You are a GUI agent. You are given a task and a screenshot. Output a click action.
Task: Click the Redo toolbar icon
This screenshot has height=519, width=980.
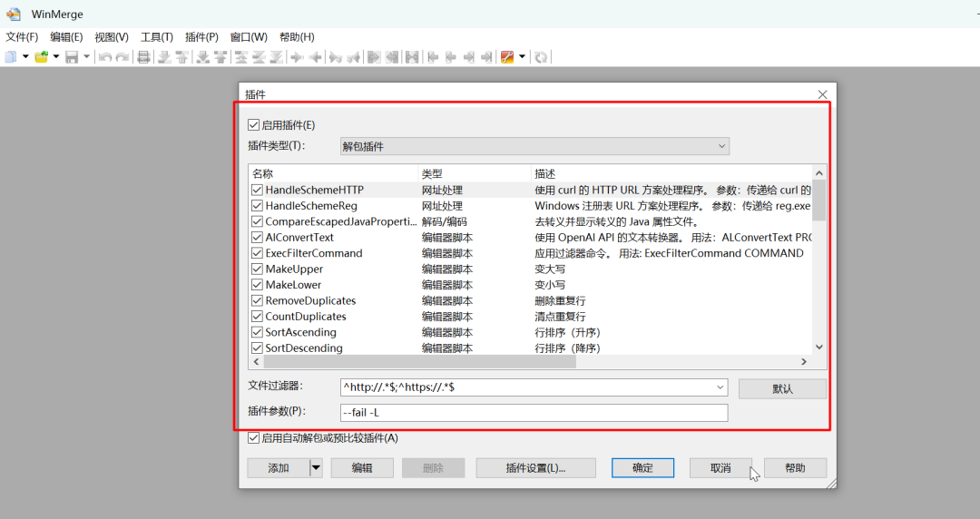[x=122, y=57]
